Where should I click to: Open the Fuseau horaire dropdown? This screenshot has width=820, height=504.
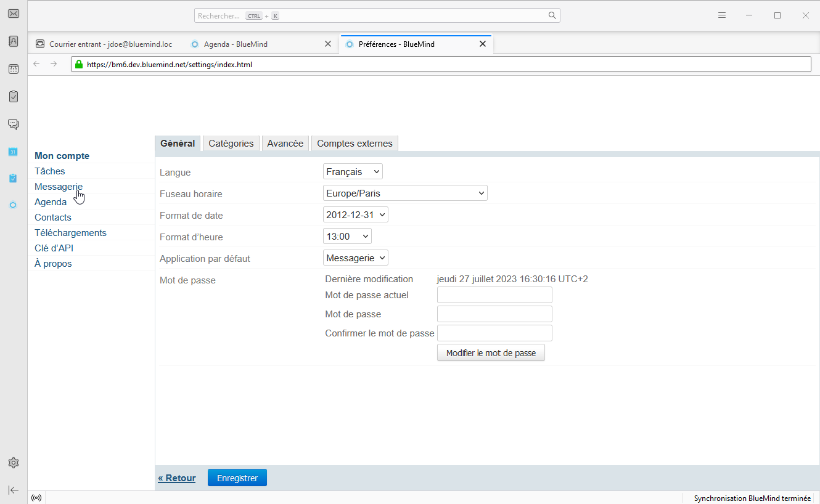[405, 193]
